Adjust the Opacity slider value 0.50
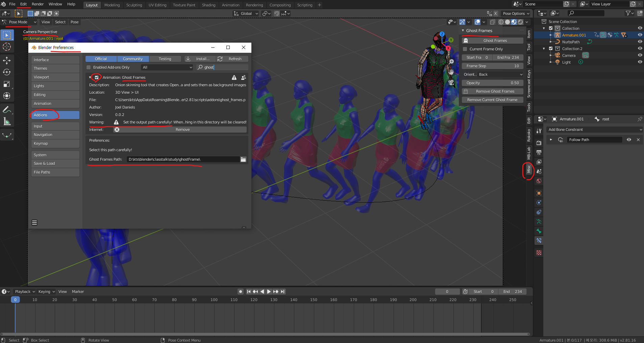644x343 pixels. 493,83
